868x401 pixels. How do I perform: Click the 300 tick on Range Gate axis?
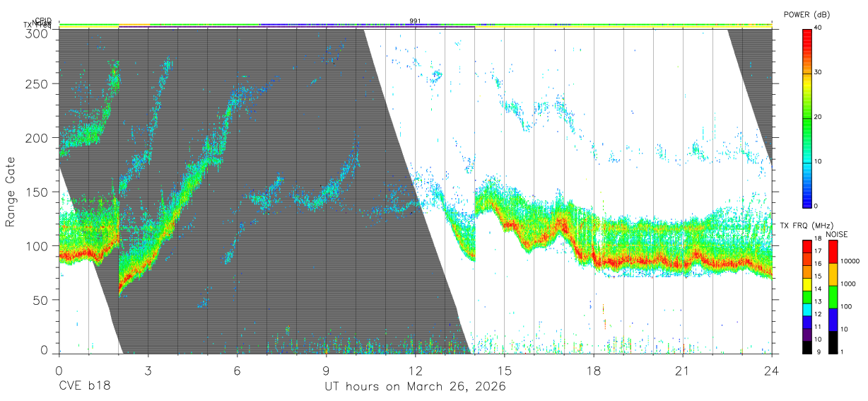[38, 33]
